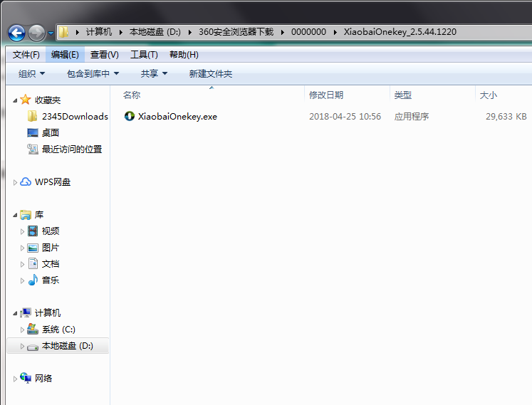
Task: Click the 文档 documents icon
Action: 33,263
